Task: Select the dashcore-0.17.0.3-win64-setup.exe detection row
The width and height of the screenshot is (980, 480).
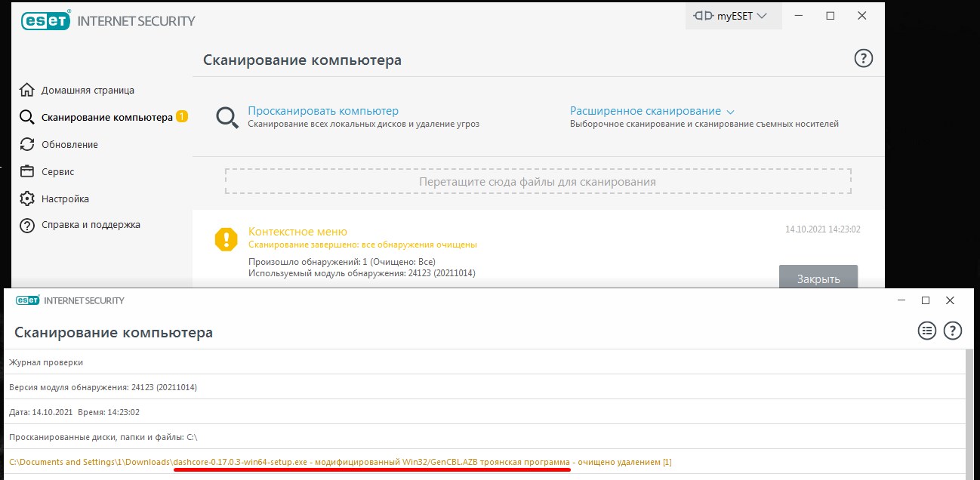Action: coord(484,462)
